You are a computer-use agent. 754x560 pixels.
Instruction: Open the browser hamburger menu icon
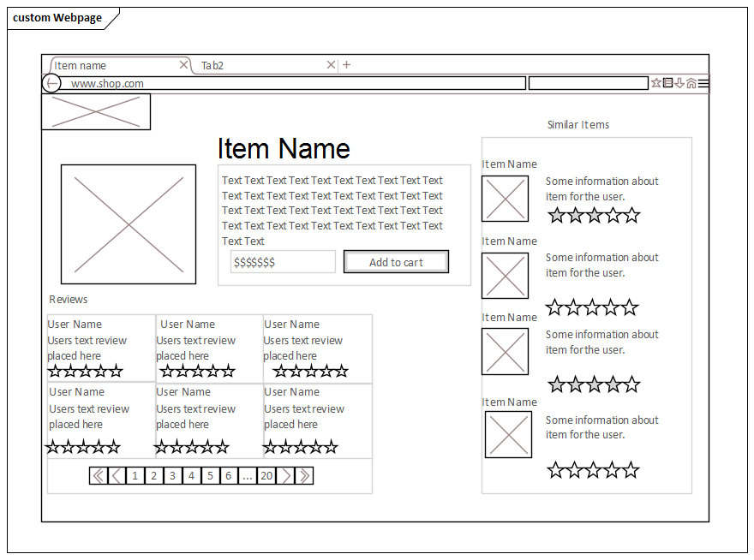click(703, 83)
